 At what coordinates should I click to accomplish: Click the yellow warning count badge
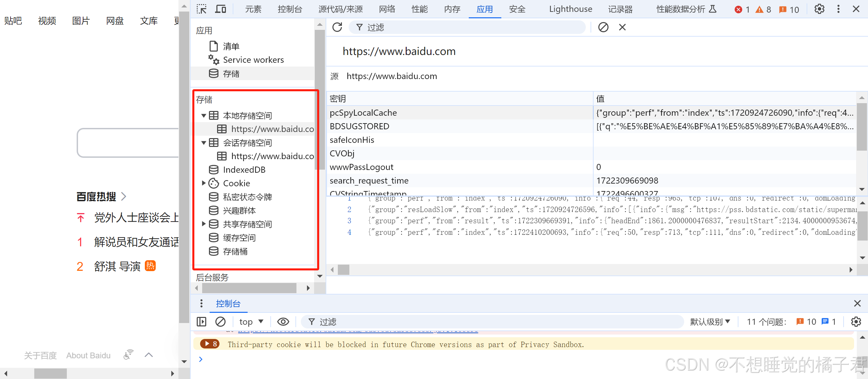(763, 10)
